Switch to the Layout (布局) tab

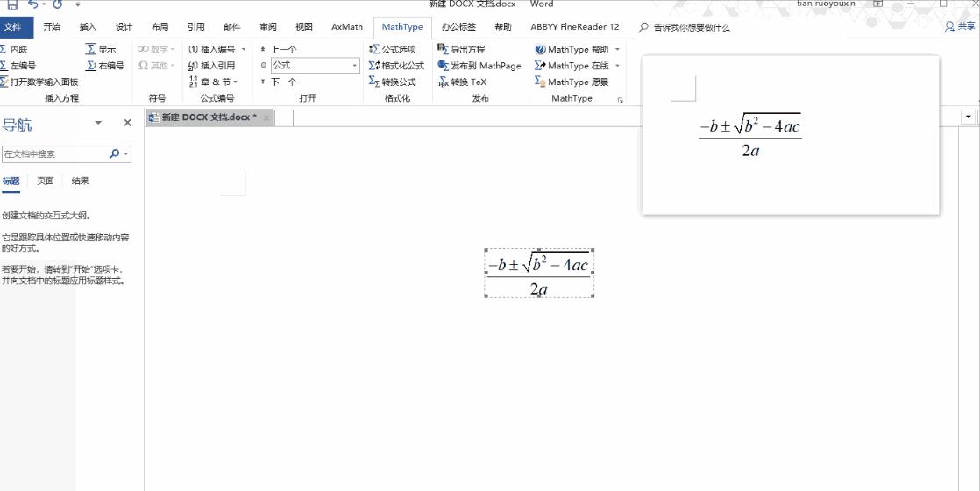click(160, 27)
